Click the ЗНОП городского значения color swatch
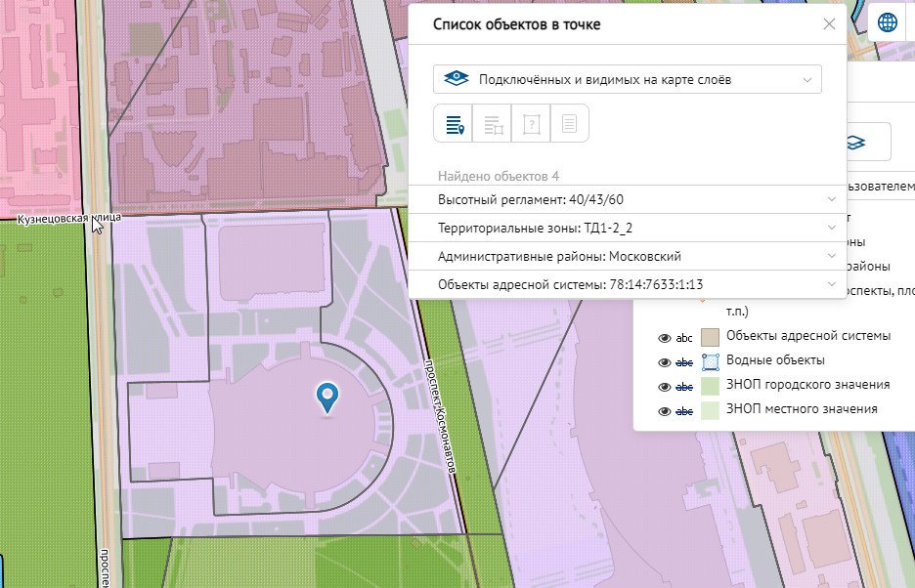This screenshot has width=915, height=588. click(x=712, y=385)
